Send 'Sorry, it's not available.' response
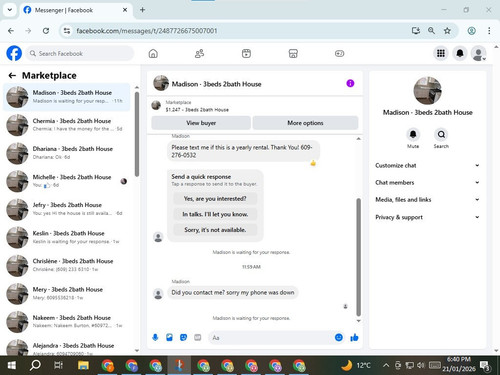Viewport: 500px width, 375px height. tap(215, 230)
